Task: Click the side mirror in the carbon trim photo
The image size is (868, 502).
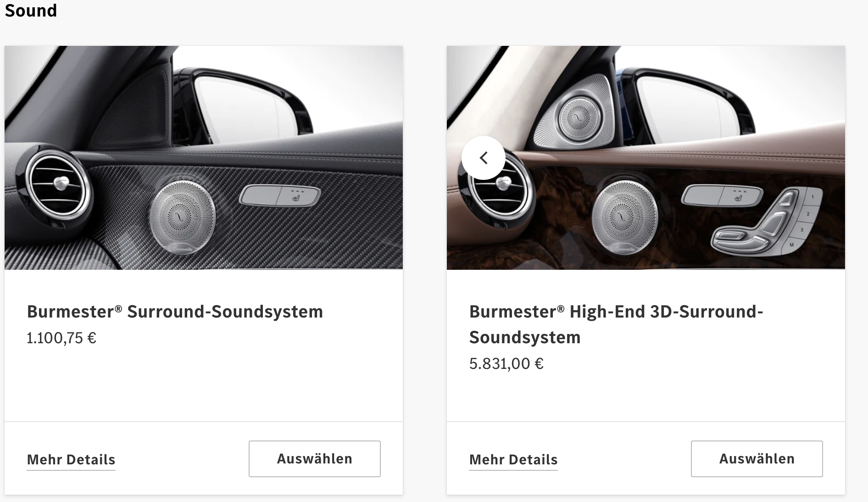Action: coord(248,103)
